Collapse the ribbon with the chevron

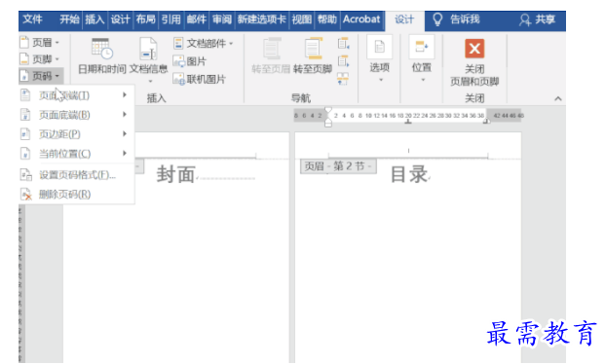pyautogui.click(x=558, y=98)
